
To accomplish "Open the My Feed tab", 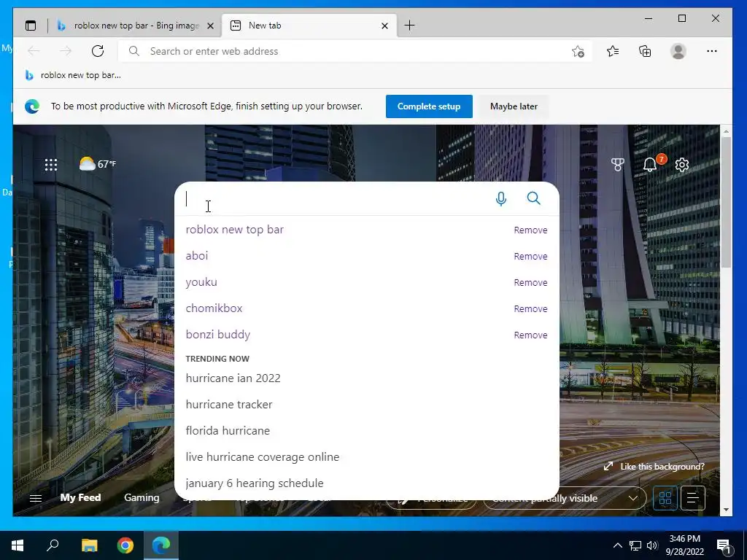I will coord(80,497).
